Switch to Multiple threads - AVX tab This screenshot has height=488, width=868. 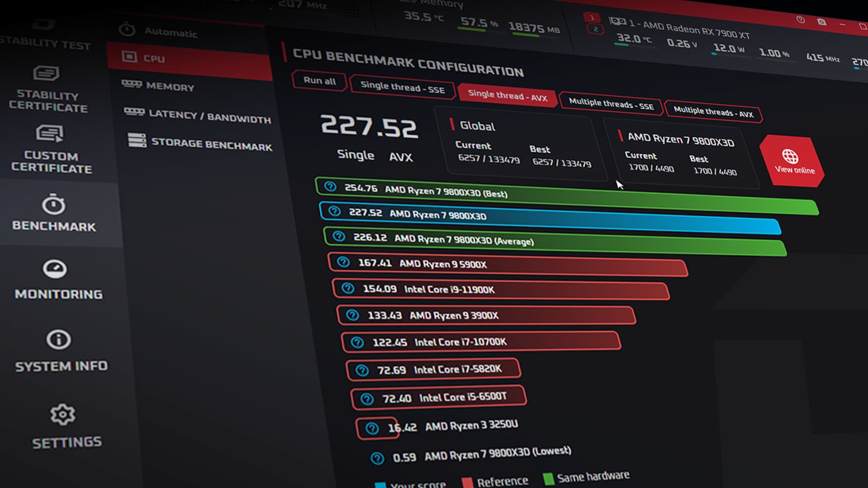pos(713,112)
